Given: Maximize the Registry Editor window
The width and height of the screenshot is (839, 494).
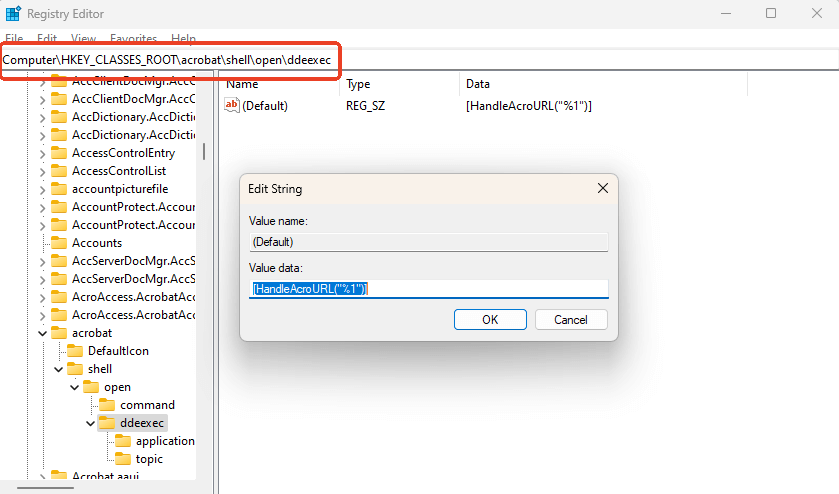Looking at the screenshot, I should (771, 13).
